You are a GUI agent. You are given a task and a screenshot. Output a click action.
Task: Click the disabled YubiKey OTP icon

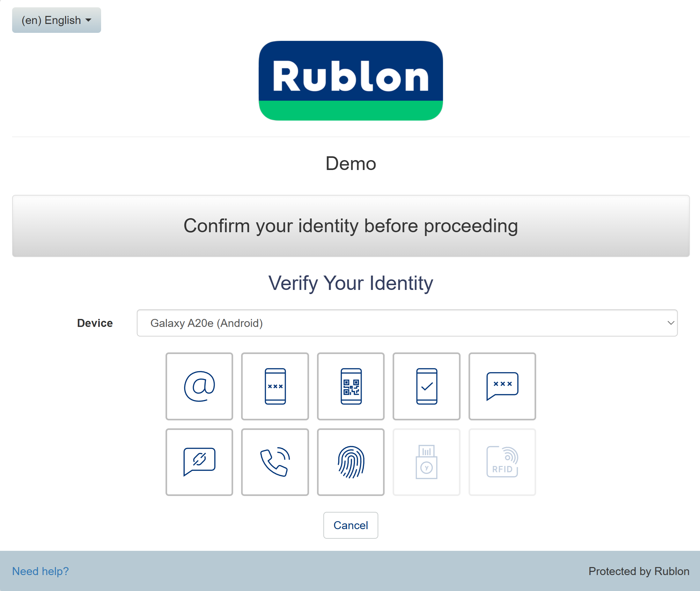coord(426,462)
